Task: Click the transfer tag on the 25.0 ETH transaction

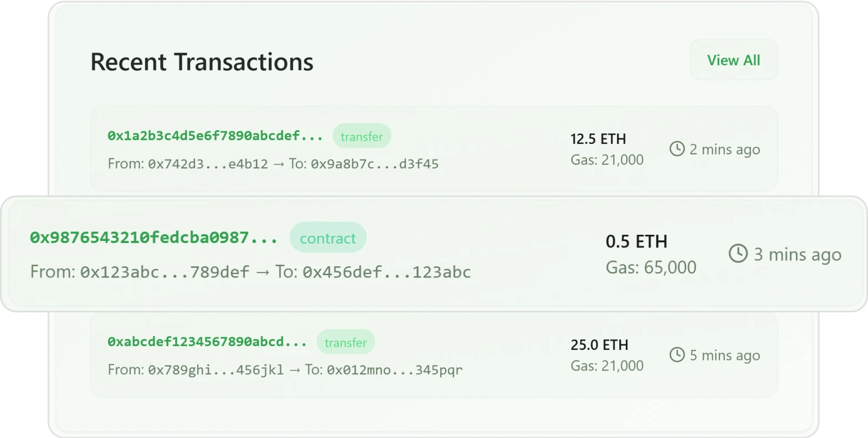Action: (x=345, y=342)
